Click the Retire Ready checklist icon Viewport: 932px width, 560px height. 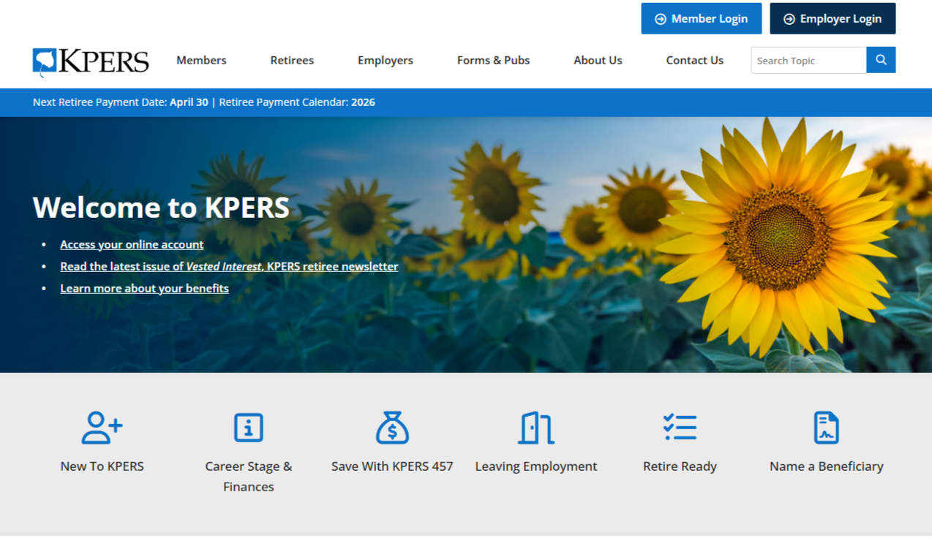pos(680,427)
